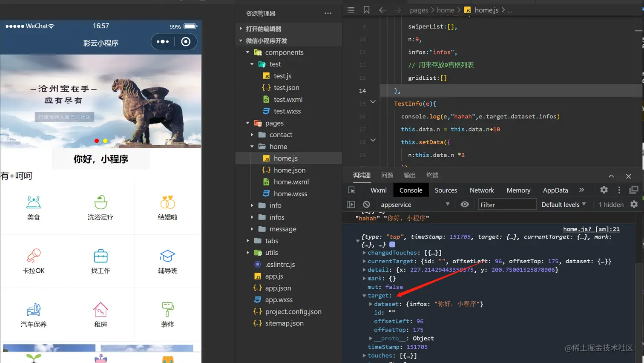Tap the 结婚啦 rings icon

point(168,202)
